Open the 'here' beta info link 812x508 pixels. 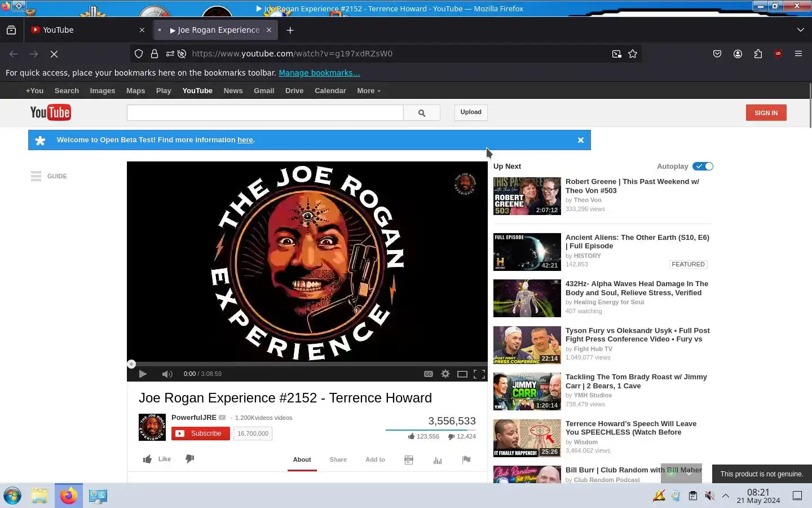click(245, 139)
